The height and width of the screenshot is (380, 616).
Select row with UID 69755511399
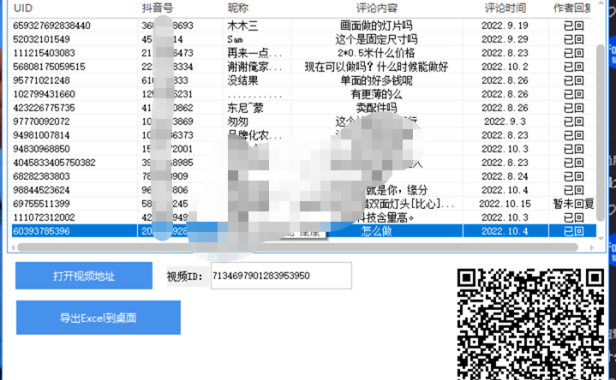(x=304, y=204)
